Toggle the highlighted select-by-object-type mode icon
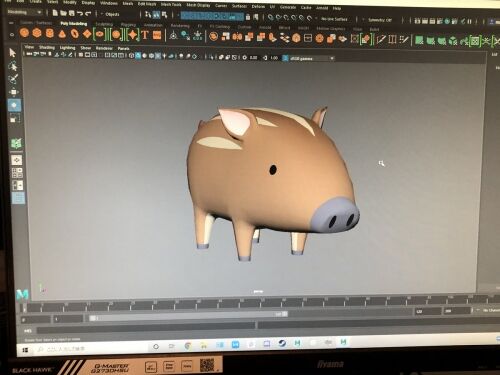500x375 pixels. pos(156,15)
